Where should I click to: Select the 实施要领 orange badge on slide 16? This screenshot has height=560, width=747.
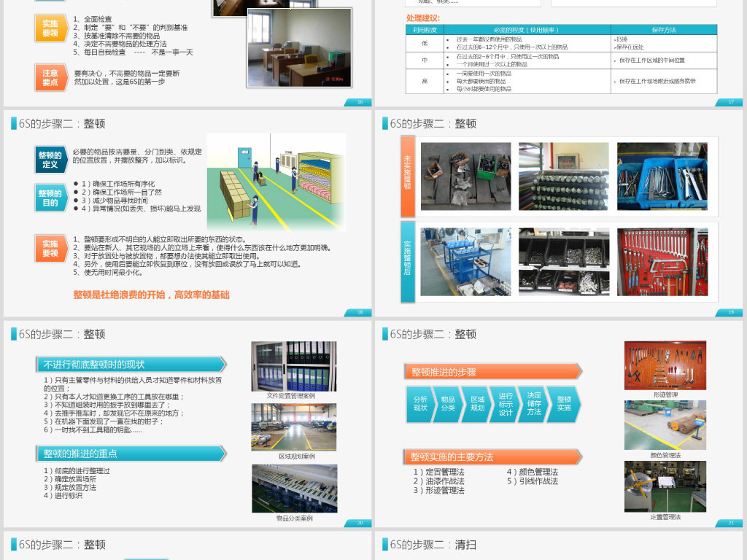(x=51, y=28)
